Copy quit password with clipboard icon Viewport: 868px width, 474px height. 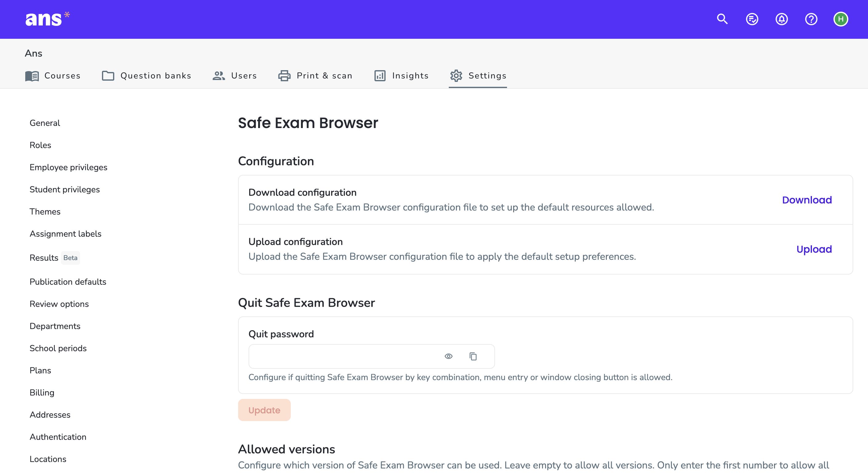pyautogui.click(x=473, y=356)
